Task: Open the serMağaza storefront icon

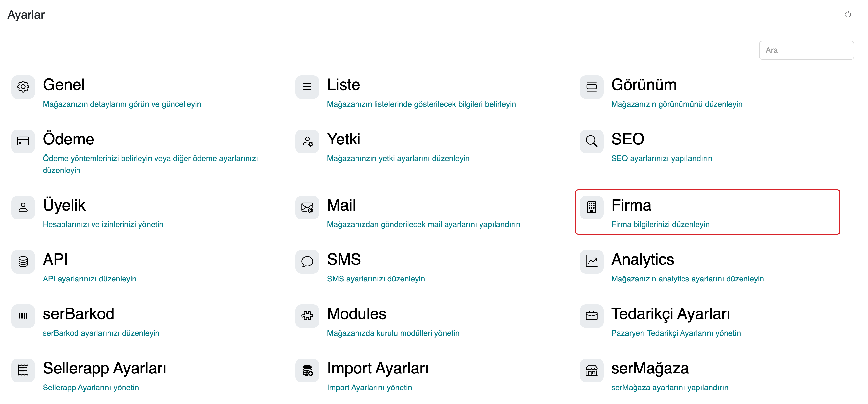Action: (x=591, y=370)
